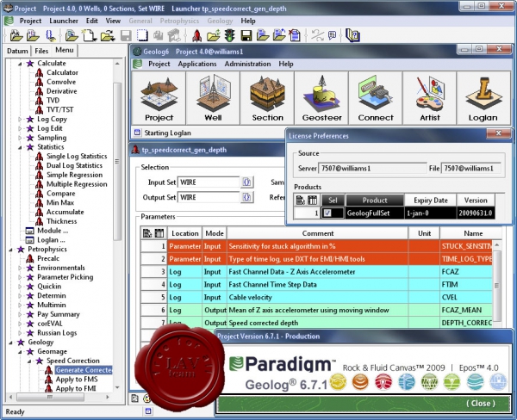Collapse the Calculate tree node
The height and width of the screenshot is (420, 517).
click(x=20, y=63)
